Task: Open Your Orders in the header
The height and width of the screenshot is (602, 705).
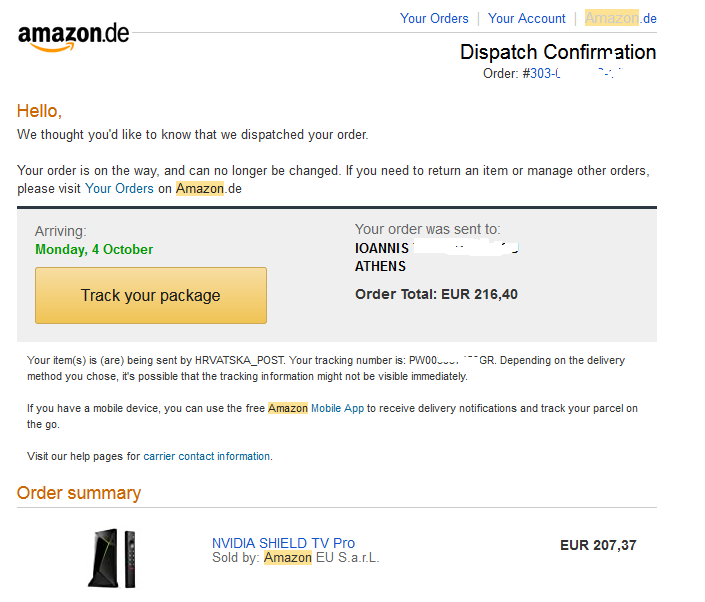Action: (x=434, y=18)
